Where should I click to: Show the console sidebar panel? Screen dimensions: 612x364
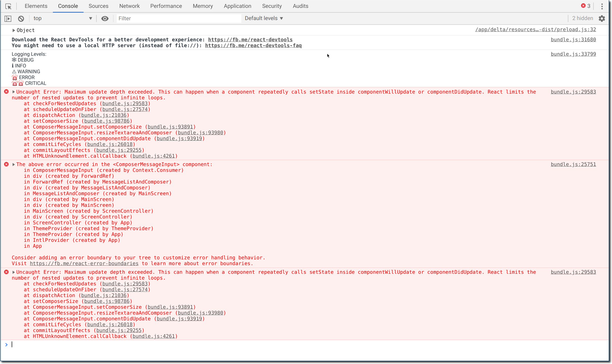(8, 19)
